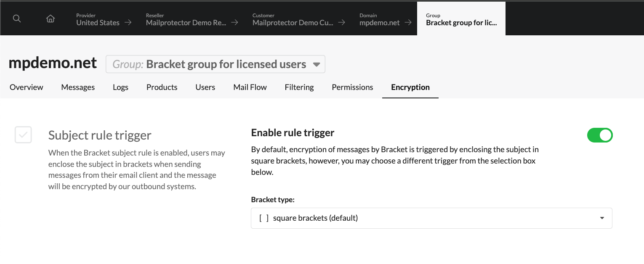Open the Bracket type dropdown

click(x=431, y=218)
